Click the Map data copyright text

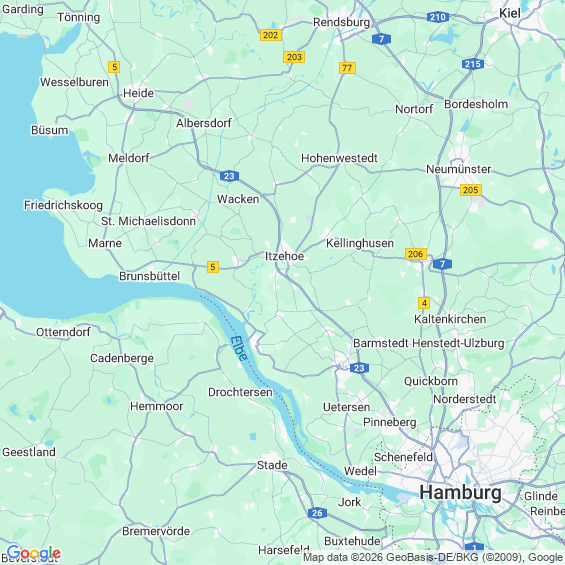(434, 557)
